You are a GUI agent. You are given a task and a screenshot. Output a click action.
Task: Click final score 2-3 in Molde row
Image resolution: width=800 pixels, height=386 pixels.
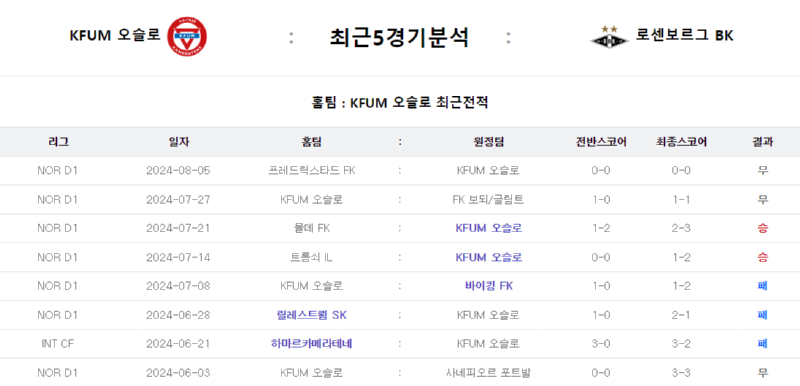coord(681,228)
